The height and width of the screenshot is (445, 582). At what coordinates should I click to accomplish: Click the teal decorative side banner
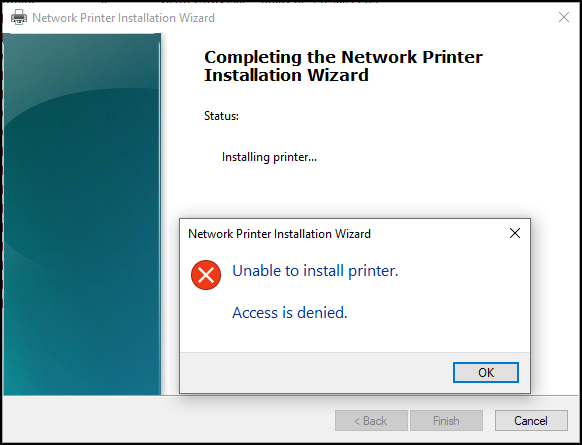[x=82, y=214]
